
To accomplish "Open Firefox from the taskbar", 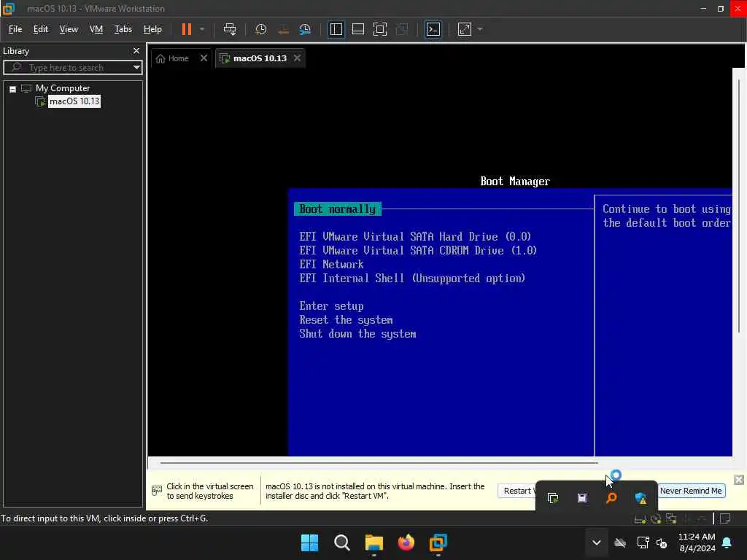I will (406, 542).
